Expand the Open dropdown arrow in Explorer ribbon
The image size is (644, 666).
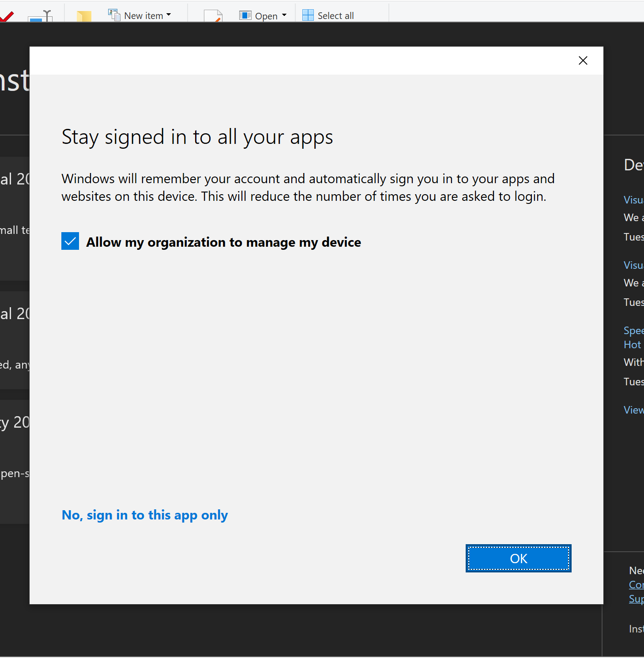click(284, 15)
